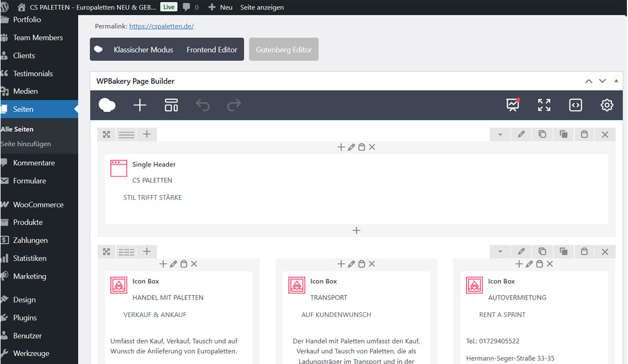Click the Add element plus icon in WPBakery toolbar
The image size is (628, 364).
[140, 106]
